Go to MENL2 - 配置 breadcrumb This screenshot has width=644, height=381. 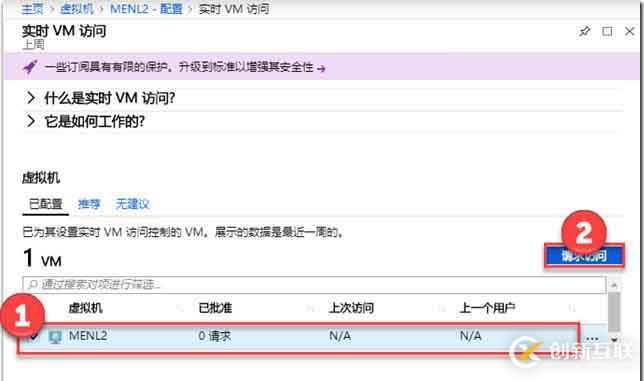click(x=146, y=9)
